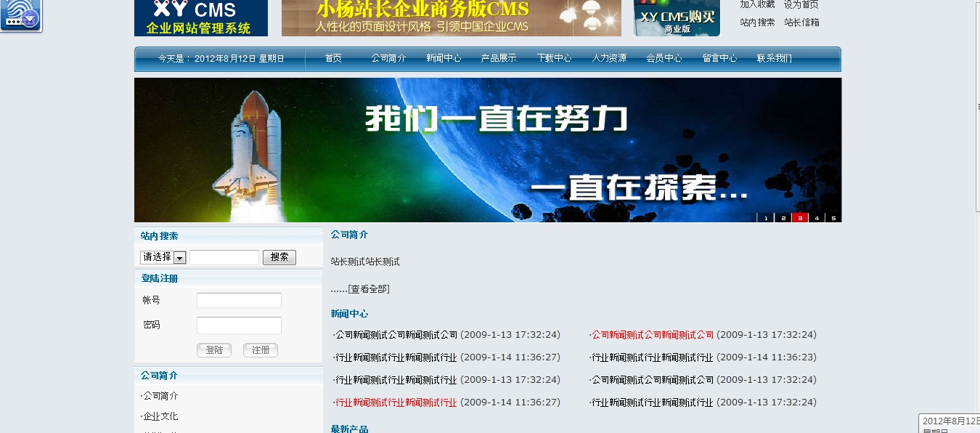Click the 注册 button
The image size is (980, 433).
(261, 350)
